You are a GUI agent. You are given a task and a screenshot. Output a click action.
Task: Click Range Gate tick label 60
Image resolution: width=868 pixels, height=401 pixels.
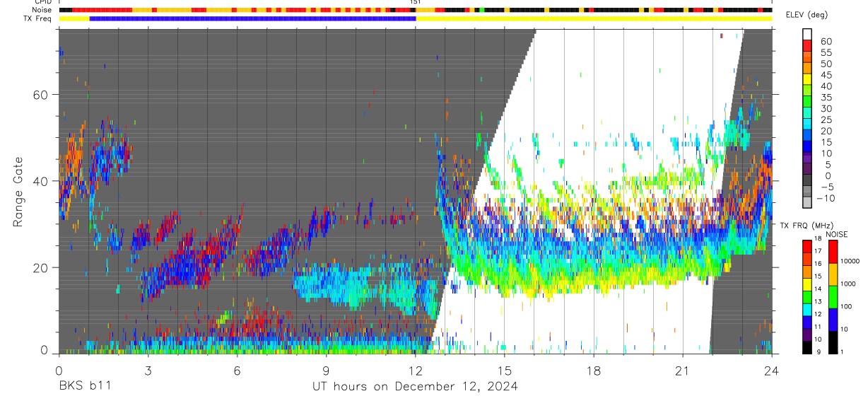(x=40, y=95)
